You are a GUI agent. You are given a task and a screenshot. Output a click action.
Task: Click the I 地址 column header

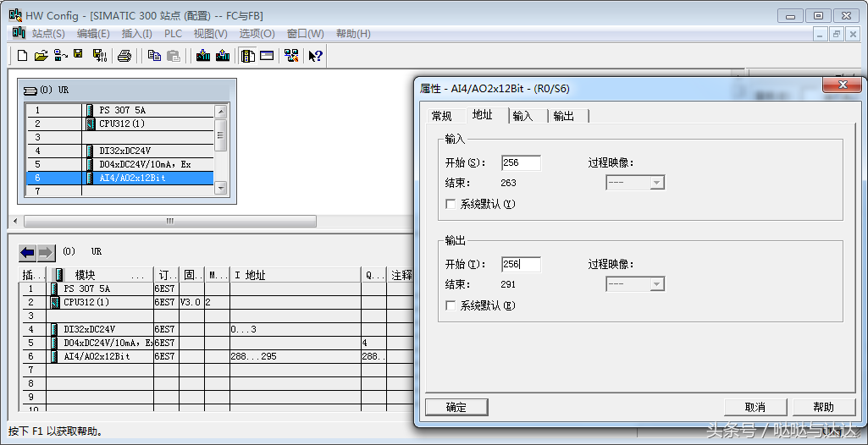(x=296, y=275)
